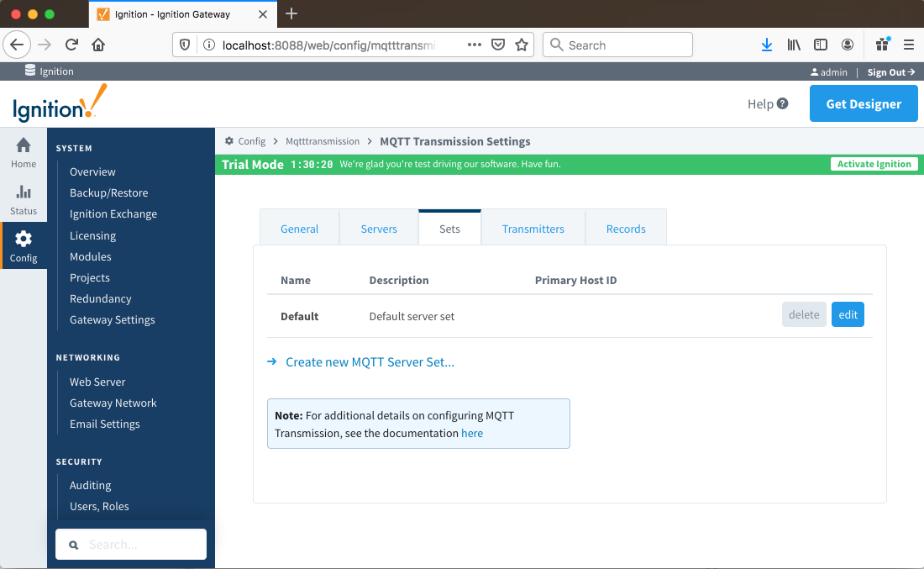Open tracking protection shield in address bar
Image resolution: width=924 pixels, height=569 pixels.
[185, 45]
